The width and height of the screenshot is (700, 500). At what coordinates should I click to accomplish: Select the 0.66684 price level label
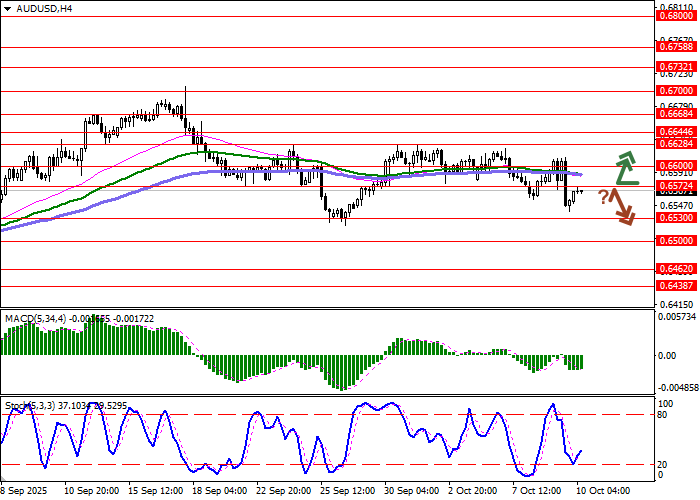676,114
